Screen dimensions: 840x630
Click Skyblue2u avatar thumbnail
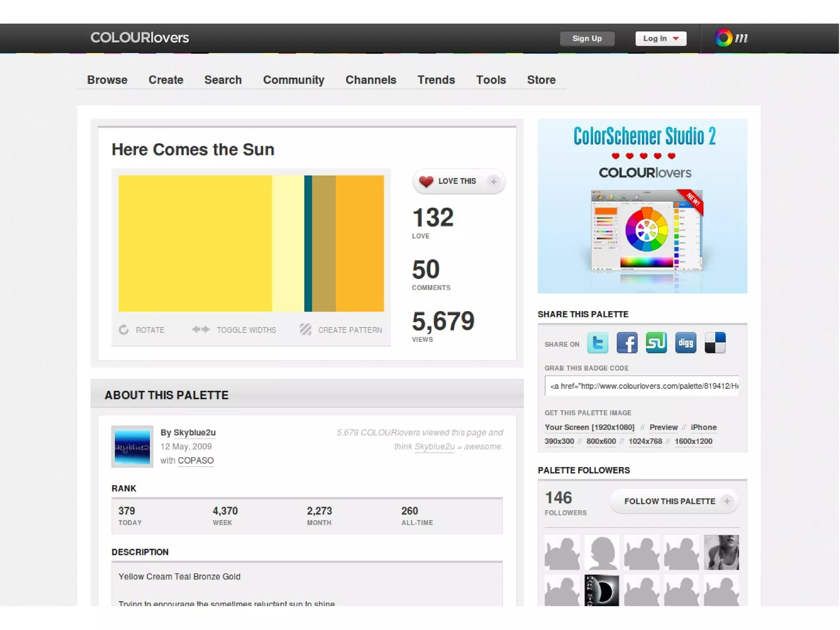click(x=132, y=447)
